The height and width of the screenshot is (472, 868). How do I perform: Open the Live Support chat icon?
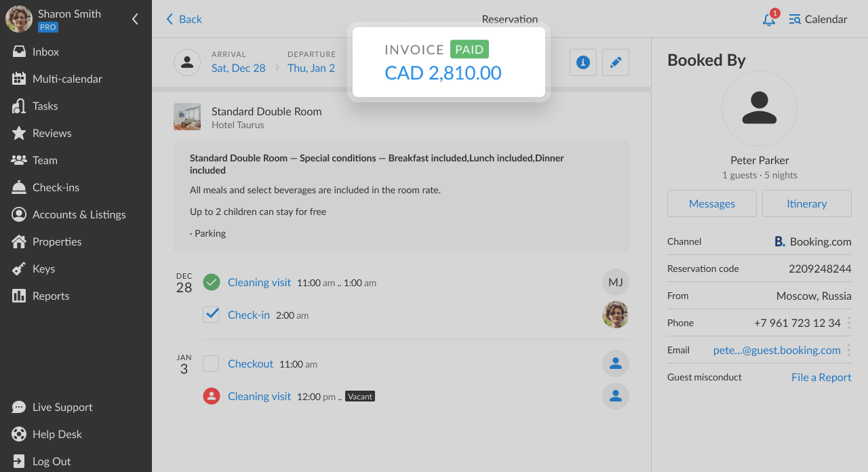19,407
